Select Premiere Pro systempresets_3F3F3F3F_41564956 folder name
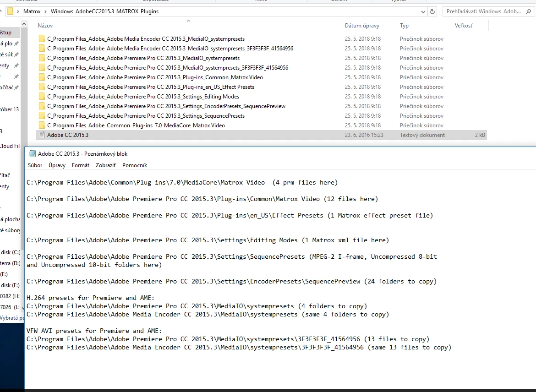536x392 pixels. (168, 67)
